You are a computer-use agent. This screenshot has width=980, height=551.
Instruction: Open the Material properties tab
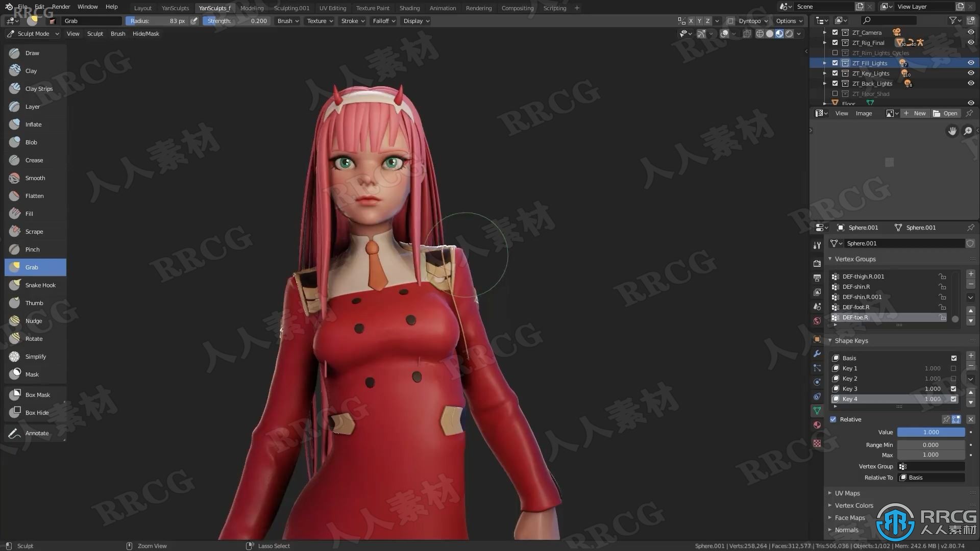[x=817, y=425]
